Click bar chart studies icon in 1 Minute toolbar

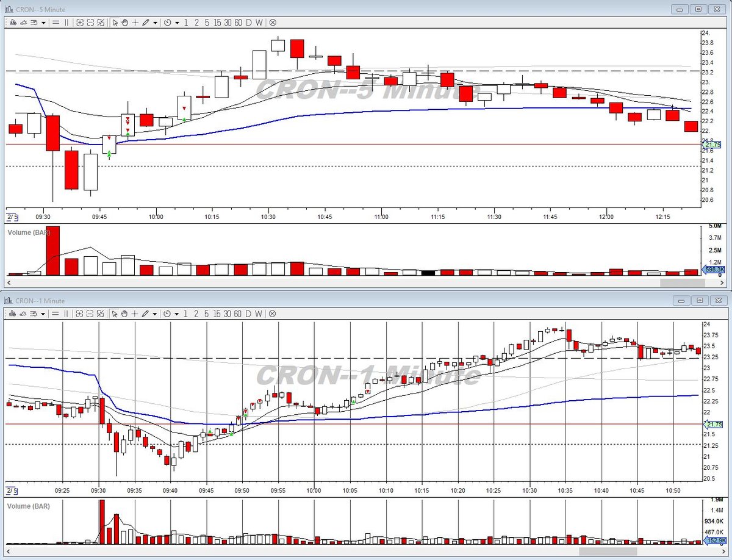(13, 314)
